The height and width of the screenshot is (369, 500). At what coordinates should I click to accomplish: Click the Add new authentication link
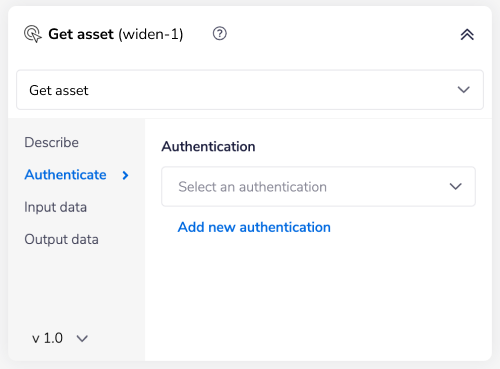(254, 227)
